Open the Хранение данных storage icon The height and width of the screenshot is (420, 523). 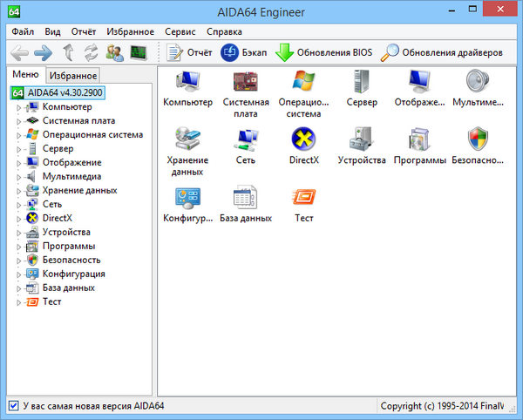[187, 139]
